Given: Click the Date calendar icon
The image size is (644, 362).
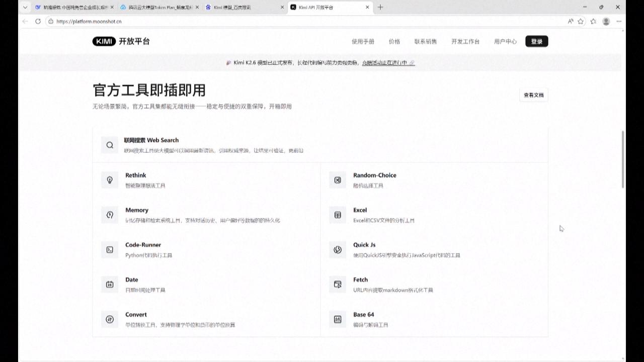Looking at the screenshot, I should tap(110, 285).
